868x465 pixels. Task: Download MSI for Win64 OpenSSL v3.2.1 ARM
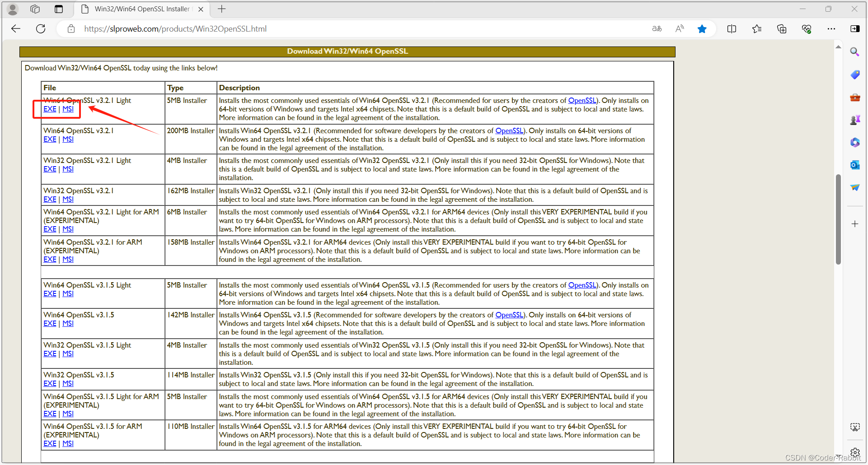[68, 260]
